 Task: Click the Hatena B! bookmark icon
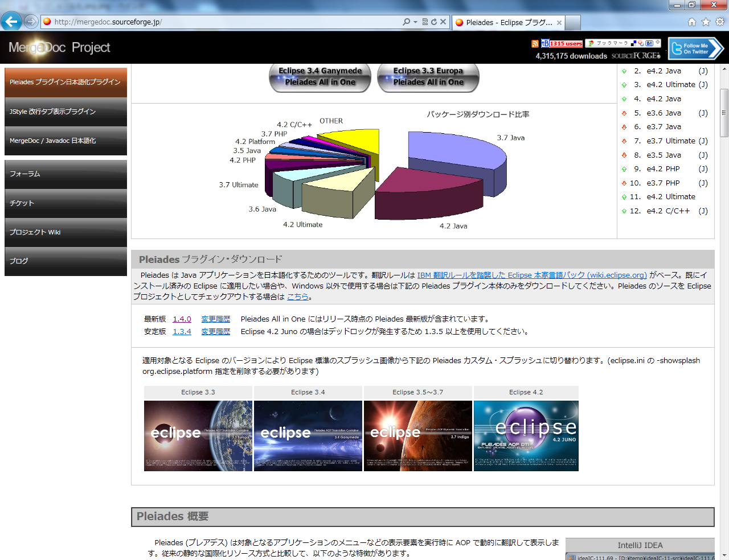click(x=649, y=43)
